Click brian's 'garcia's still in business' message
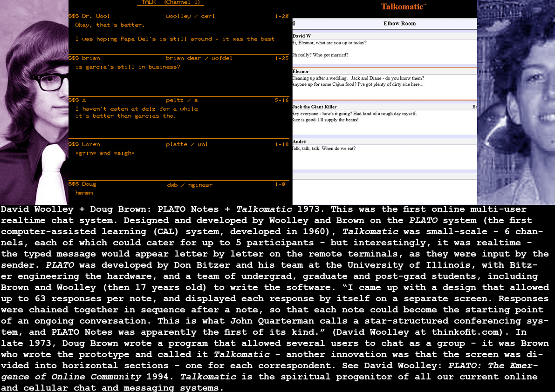This screenshot has height=392, width=555. click(x=127, y=67)
